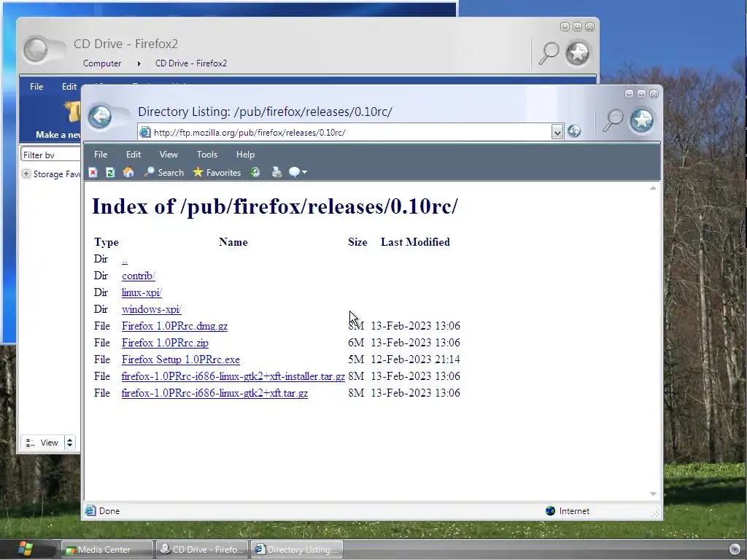Refresh the page with green arrows icon

[110, 172]
